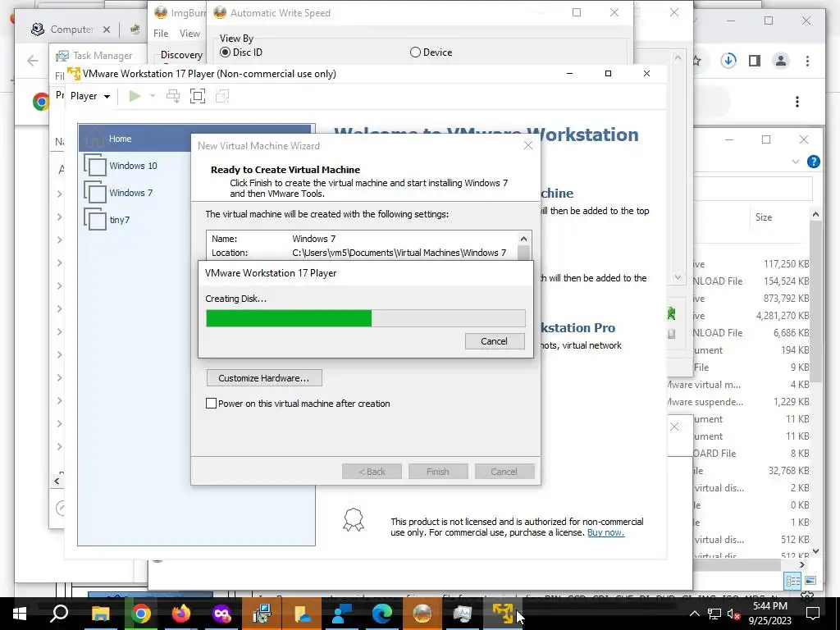This screenshot has width=840, height=630.
Task: Click the VMware Player taskbar icon
Action: (503, 614)
